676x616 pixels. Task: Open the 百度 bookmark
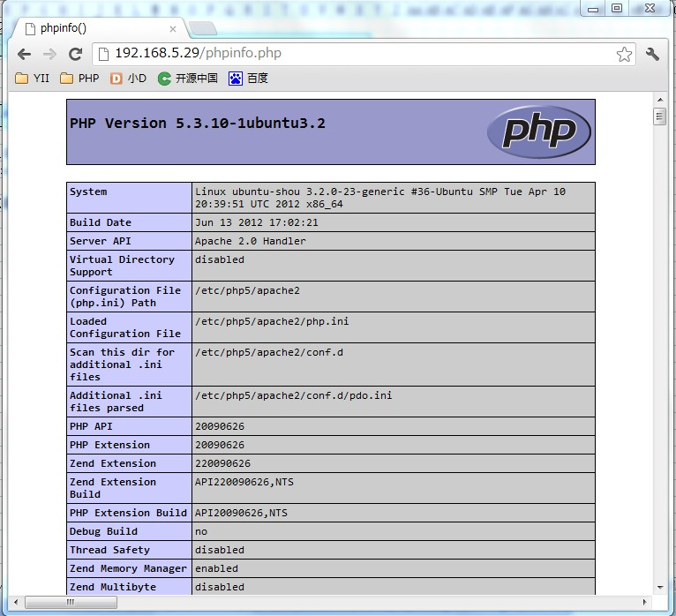[x=248, y=79]
